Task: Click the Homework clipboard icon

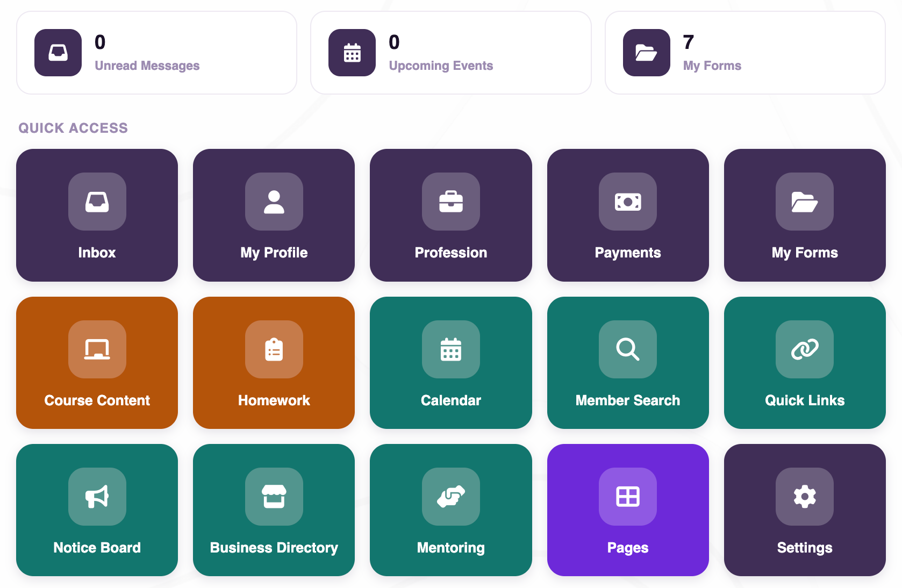Action: 274,349
